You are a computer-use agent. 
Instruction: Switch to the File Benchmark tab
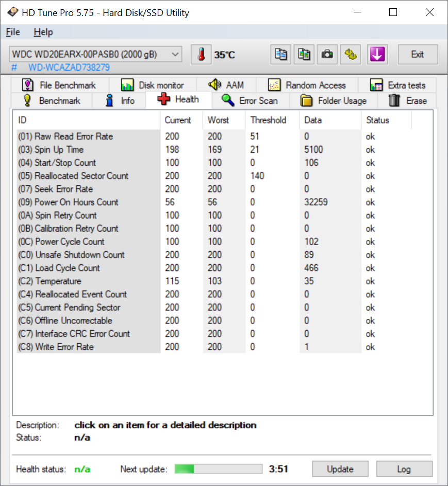(x=59, y=85)
